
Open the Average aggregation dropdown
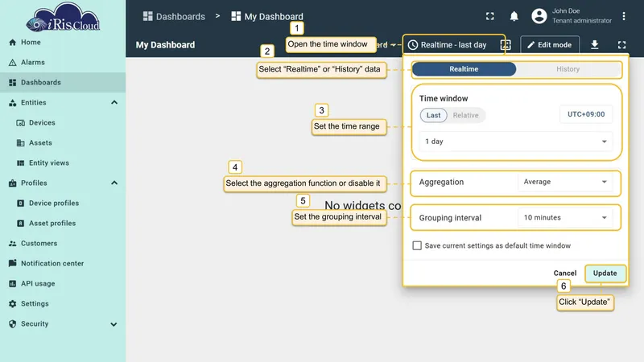click(x=565, y=182)
